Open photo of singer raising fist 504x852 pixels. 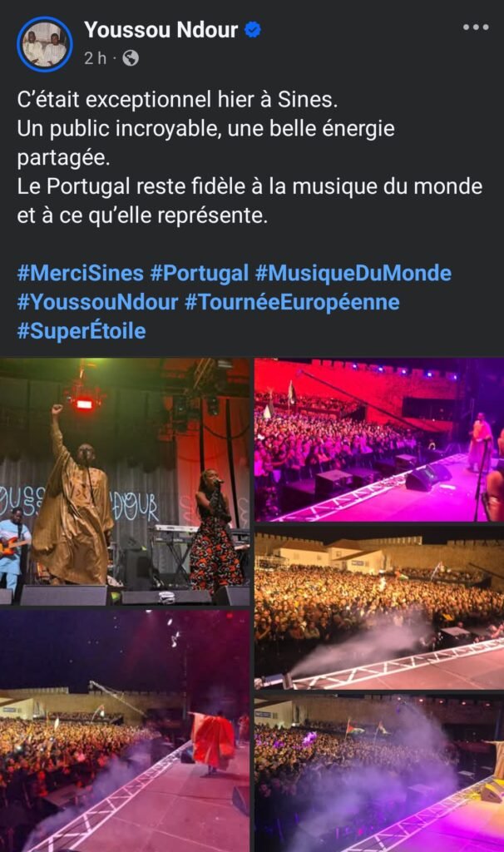[x=125, y=482]
